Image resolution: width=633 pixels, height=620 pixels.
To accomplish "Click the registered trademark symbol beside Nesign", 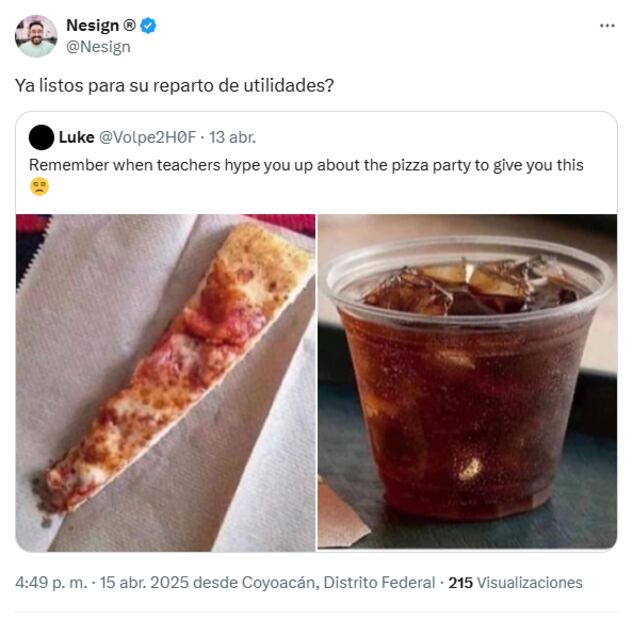I will click(x=129, y=26).
